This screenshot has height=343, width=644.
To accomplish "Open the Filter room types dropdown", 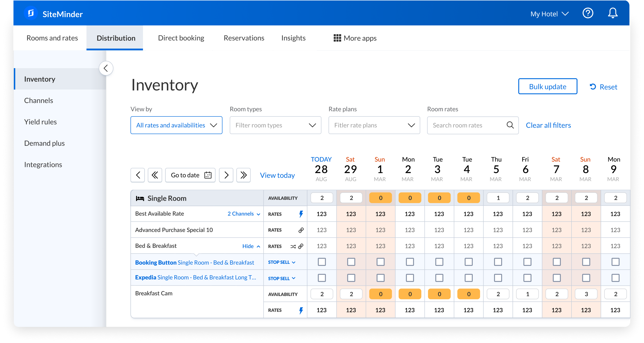I will click(x=275, y=125).
